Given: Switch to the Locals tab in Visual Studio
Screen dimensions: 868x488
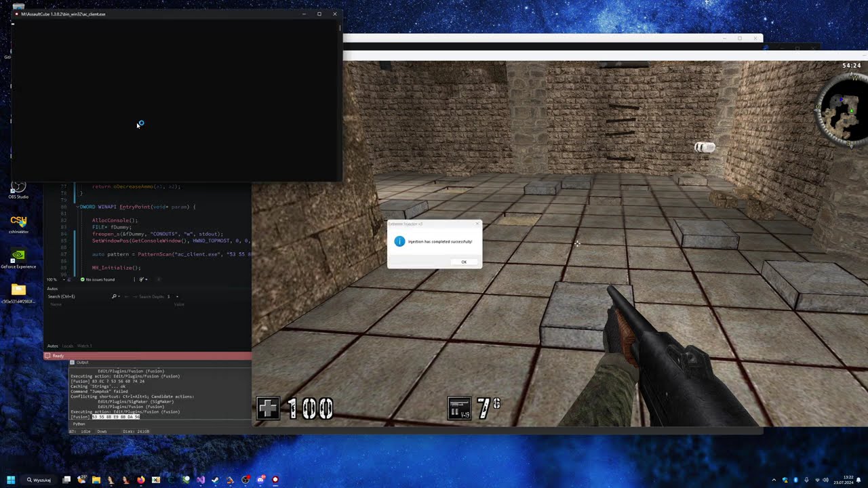Looking at the screenshot, I should pyautogui.click(x=68, y=346).
